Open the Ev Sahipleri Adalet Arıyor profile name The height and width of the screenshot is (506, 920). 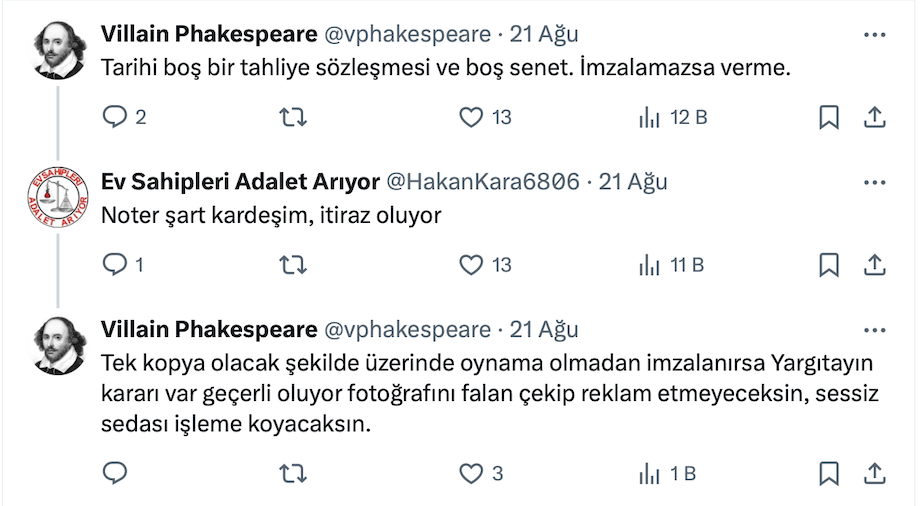240,182
